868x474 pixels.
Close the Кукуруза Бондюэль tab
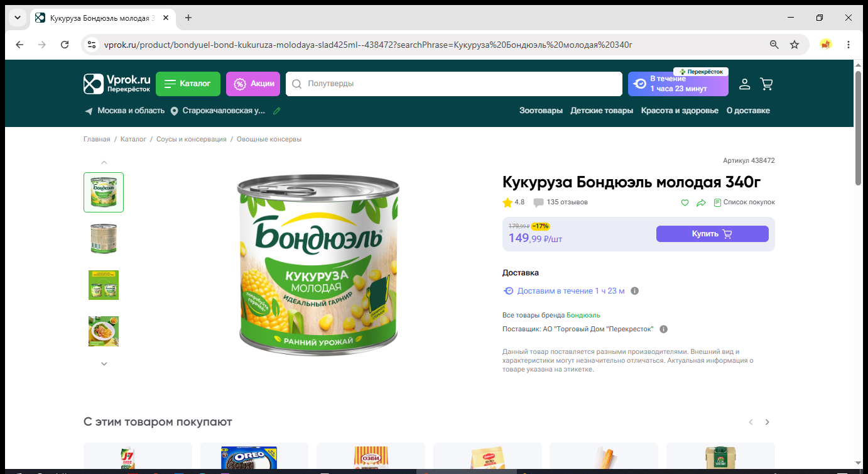click(166, 18)
